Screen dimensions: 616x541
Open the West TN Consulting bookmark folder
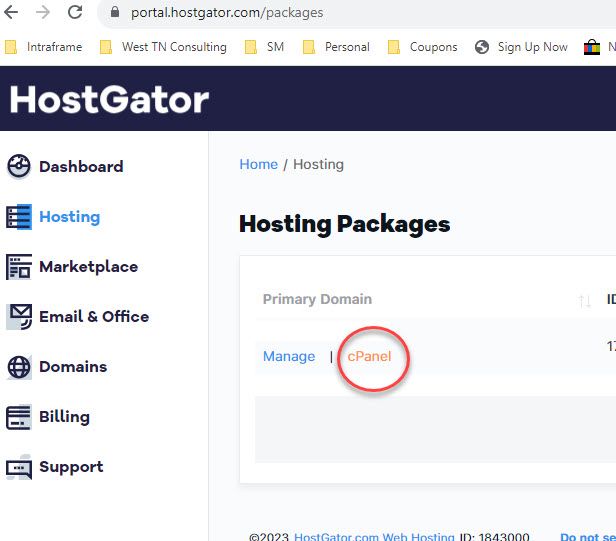[163, 47]
